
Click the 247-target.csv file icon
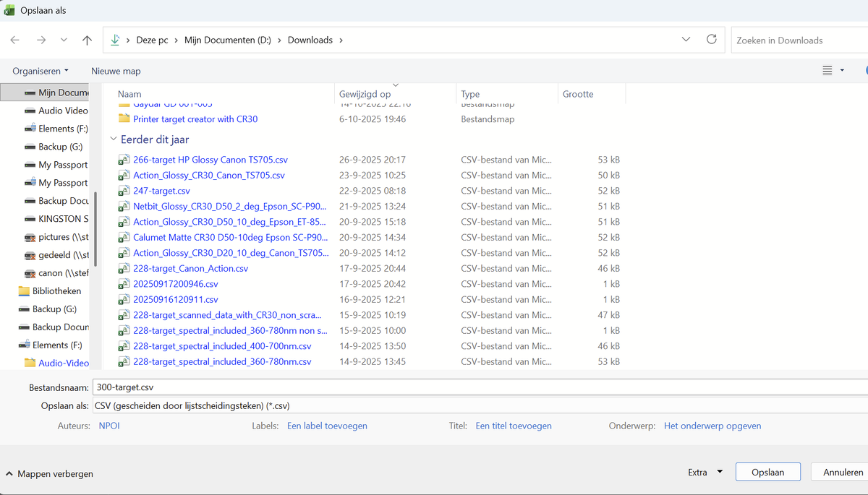124,191
